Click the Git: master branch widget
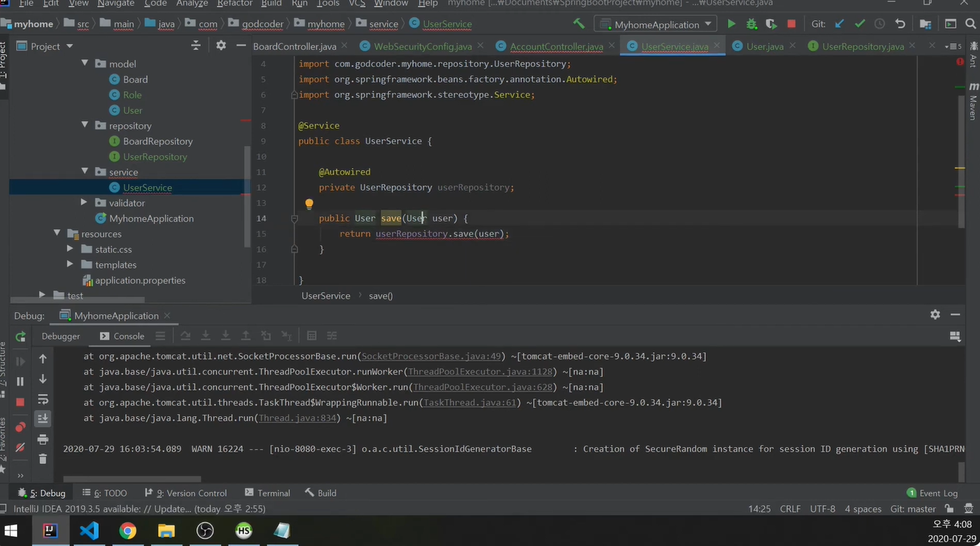This screenshot has height=546, width=980. 913,509
